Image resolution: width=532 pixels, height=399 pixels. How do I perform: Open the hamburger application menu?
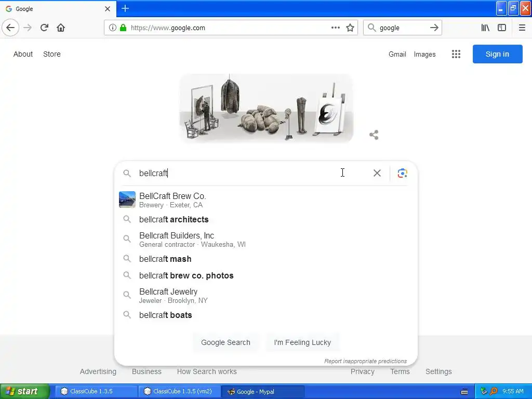(x=522, y=28)
